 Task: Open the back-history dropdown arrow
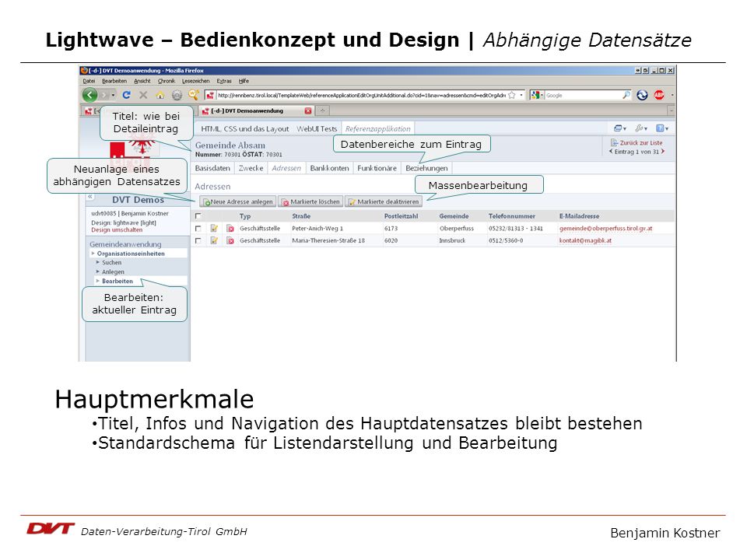click(114, 95)
